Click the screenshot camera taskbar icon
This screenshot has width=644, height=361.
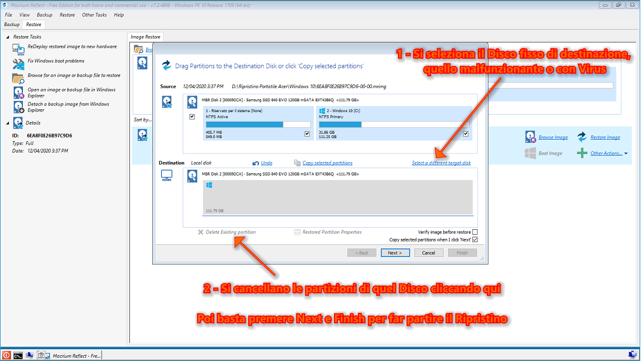pyautogui.click(x=42, y=355)
